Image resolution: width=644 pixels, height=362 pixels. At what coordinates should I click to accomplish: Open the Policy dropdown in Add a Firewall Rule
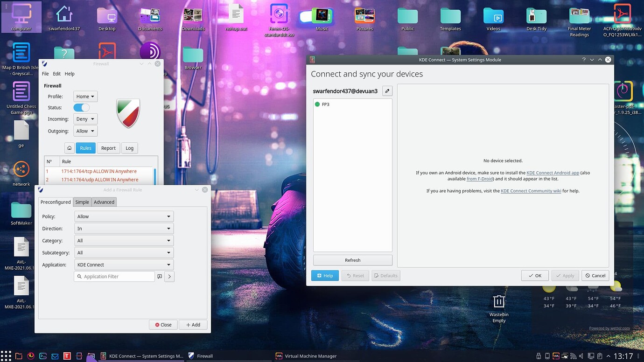(124, 216)
